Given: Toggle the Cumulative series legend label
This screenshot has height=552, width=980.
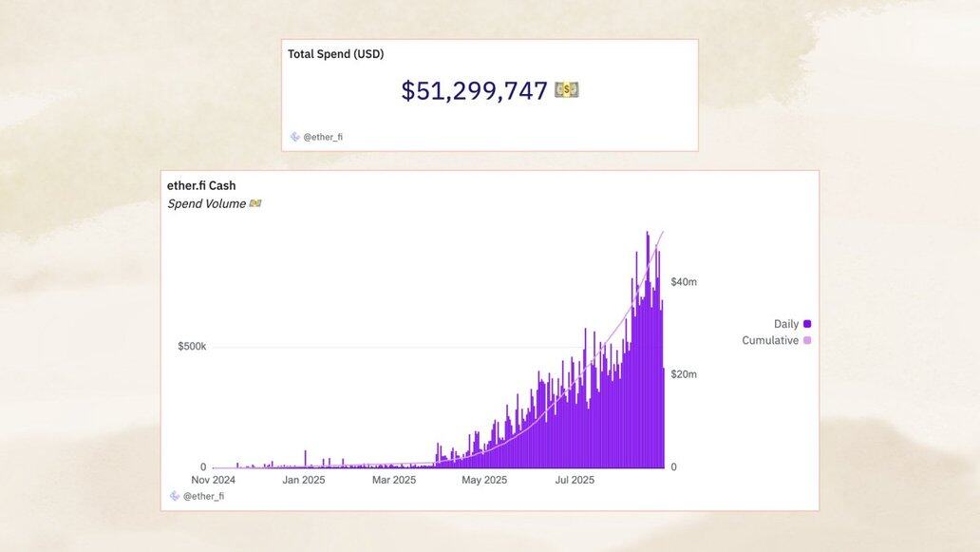Looking at the screenshot, I should click(770, 340).
